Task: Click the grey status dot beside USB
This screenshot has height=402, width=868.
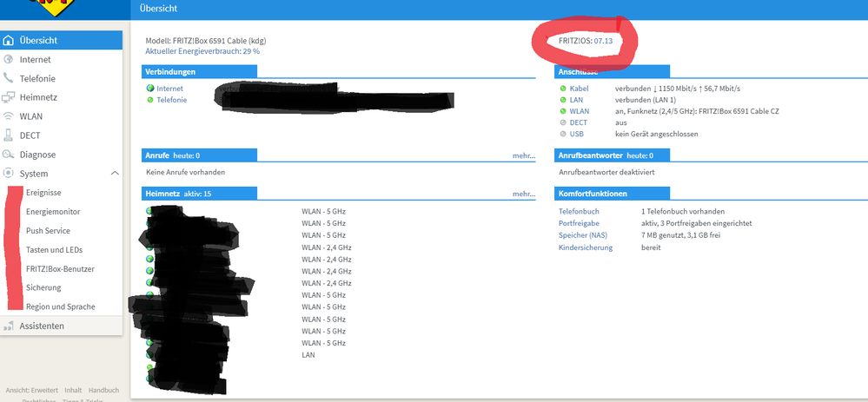Action: pyautogui.click(x=564, y=134)
